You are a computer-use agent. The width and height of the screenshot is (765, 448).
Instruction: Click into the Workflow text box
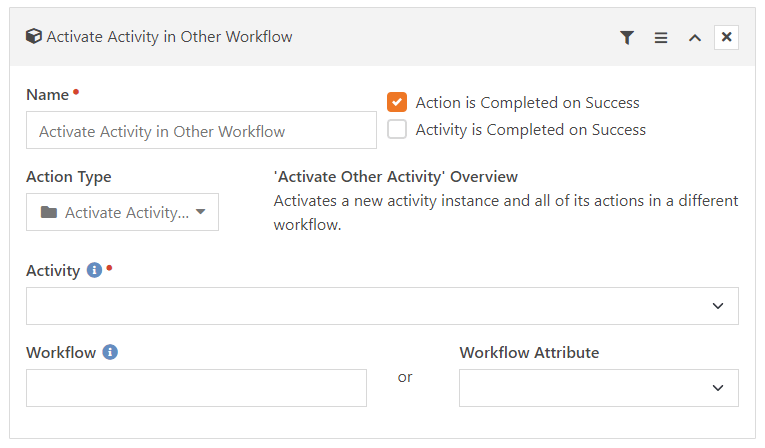tap(196, 388)
